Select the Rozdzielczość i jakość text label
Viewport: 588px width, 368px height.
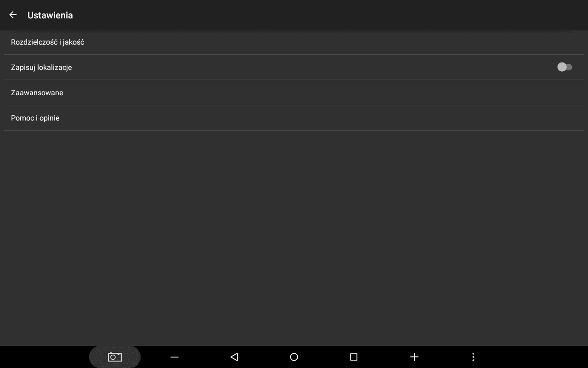click(x=47, y=42)
